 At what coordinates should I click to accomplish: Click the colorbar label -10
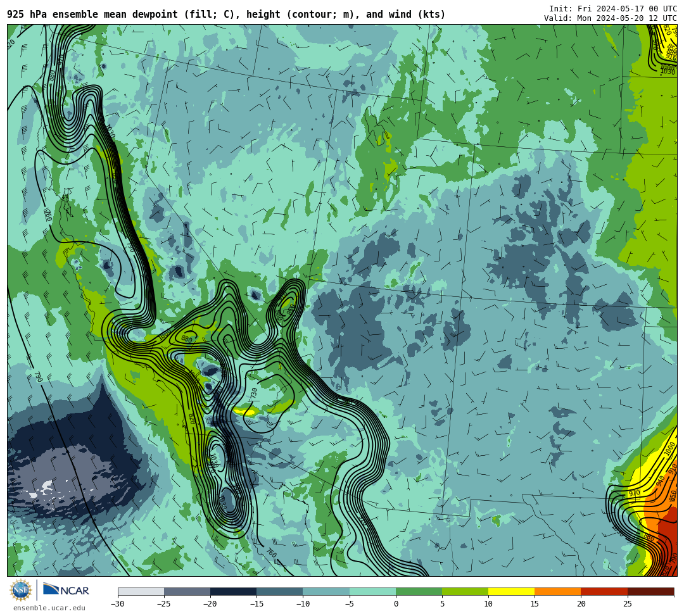coord(303,604)
